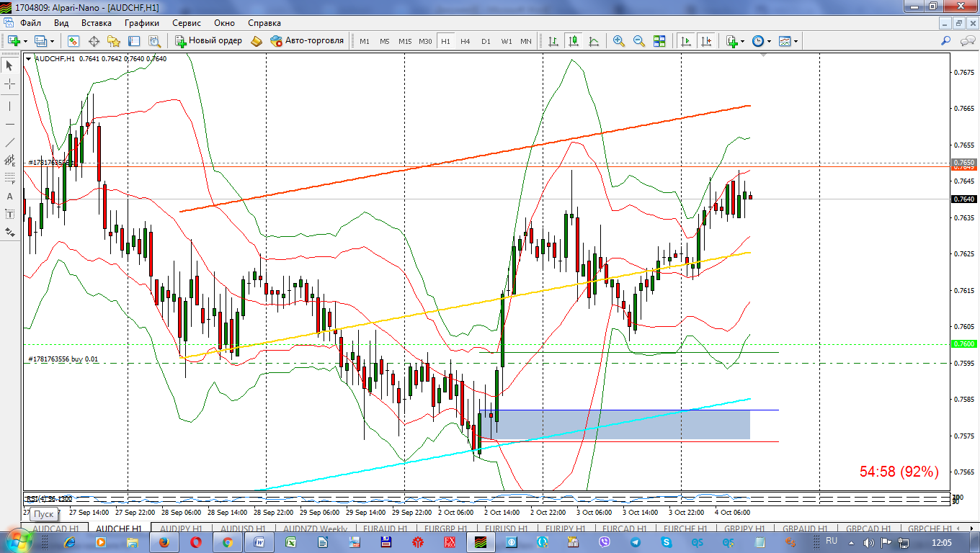Click the buy 0.01 order label
The height and width of the screenshot is (553, 980).
[63, 359]
